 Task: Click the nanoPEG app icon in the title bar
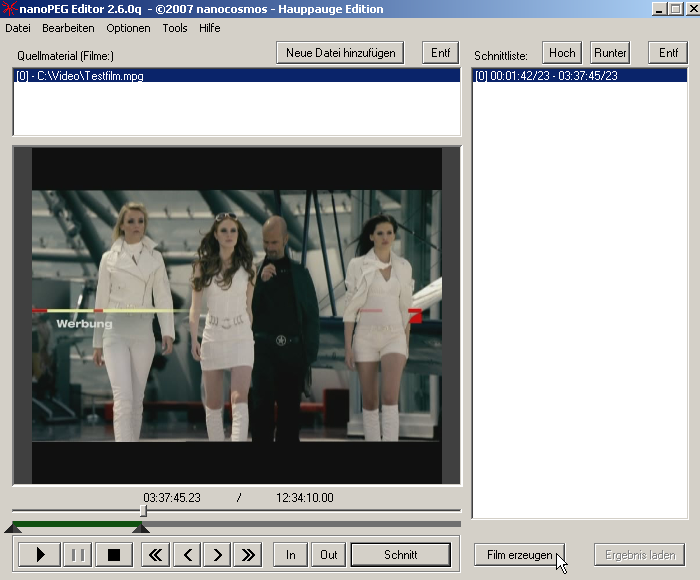(x=9, y=9)
